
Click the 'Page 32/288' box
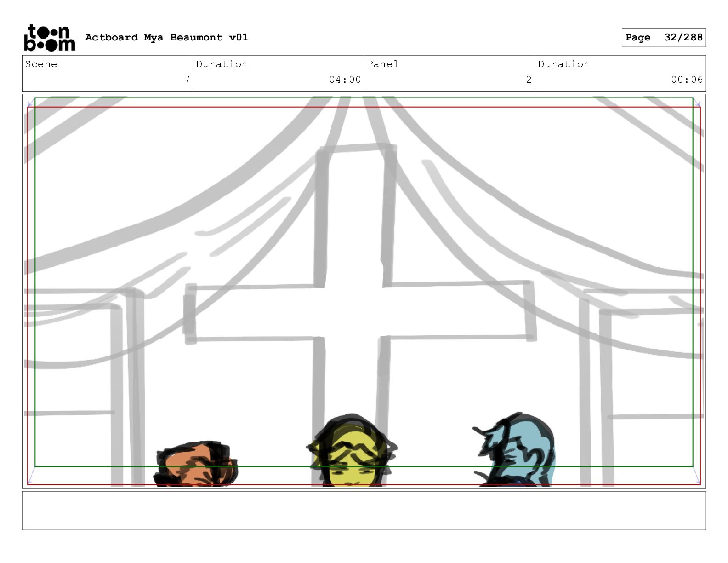pyautogui.click(x=664, y=38)
